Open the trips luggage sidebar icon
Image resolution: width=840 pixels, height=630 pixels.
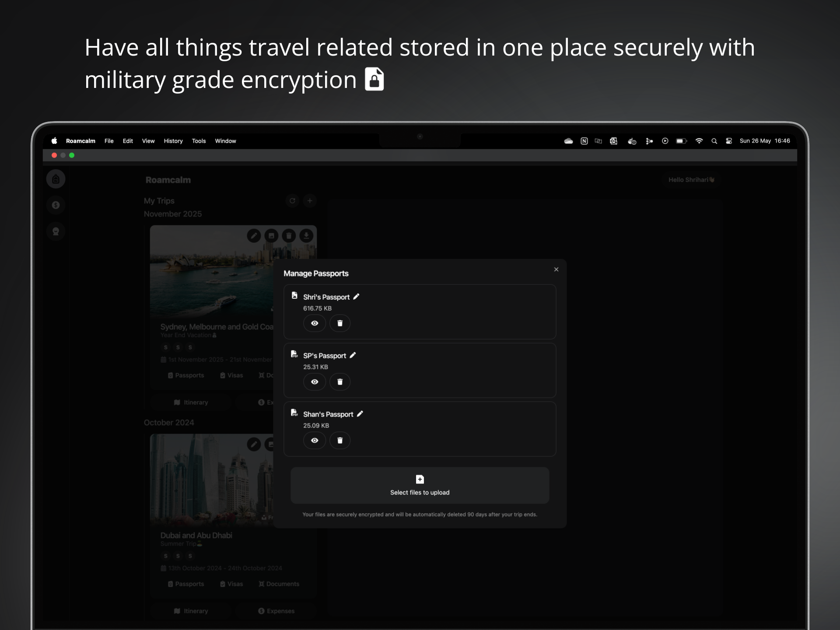click(x=56, y=179)
